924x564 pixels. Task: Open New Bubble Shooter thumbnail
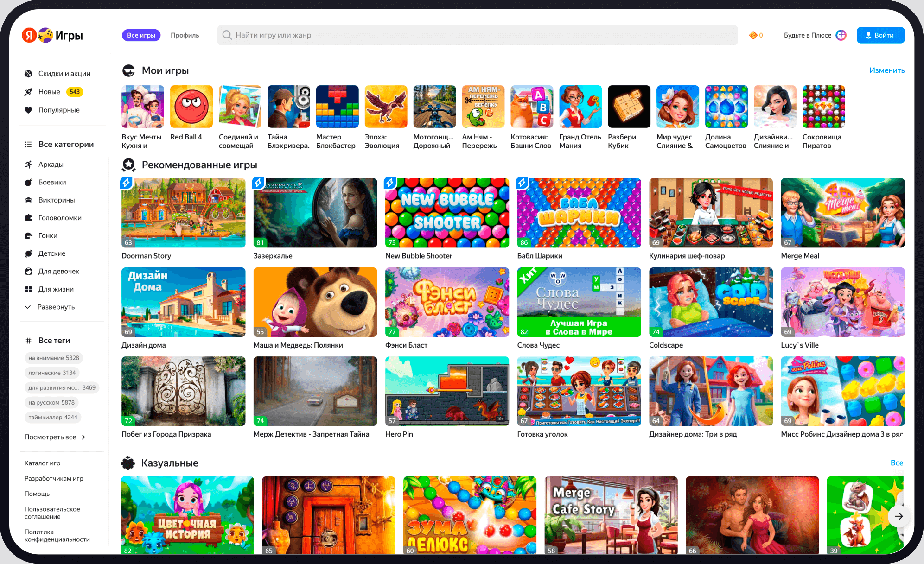tap(447, 213)
